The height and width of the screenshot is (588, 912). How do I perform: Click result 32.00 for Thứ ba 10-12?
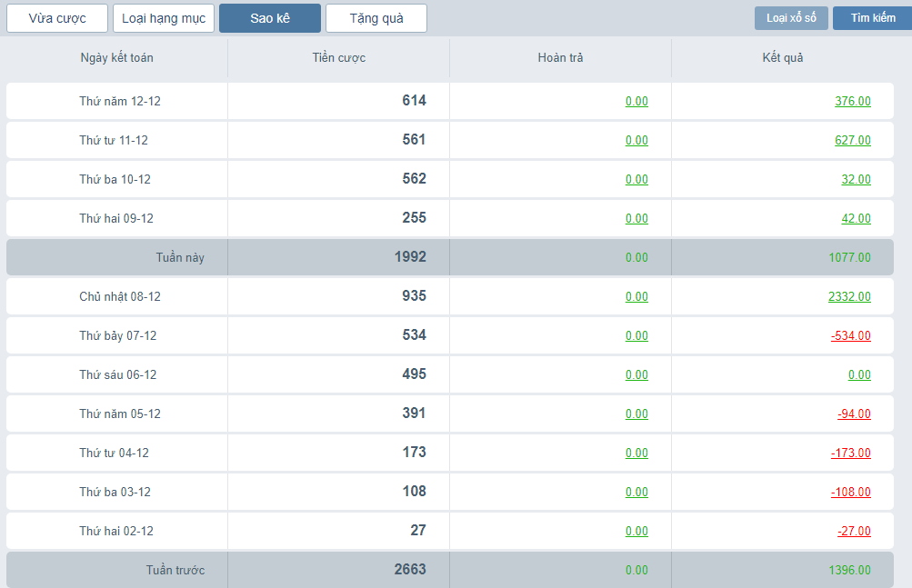tap(856, 180)
